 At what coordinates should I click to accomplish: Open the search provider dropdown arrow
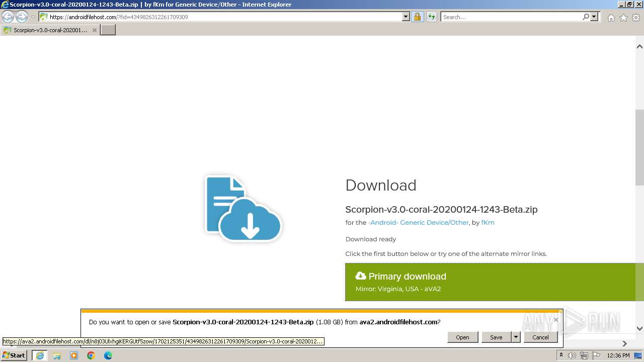[594, 17]
